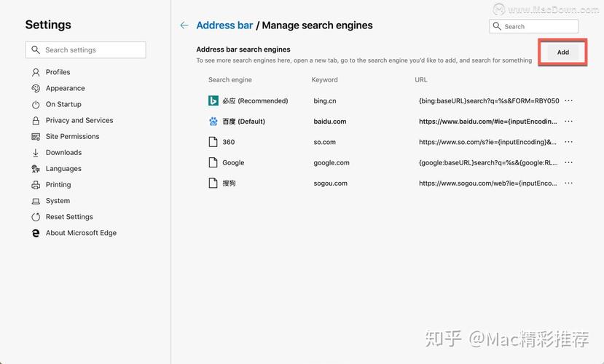Screen dimensions: 604x364
Task: Select the 百度 (Default) engine name
Action: 243,122
